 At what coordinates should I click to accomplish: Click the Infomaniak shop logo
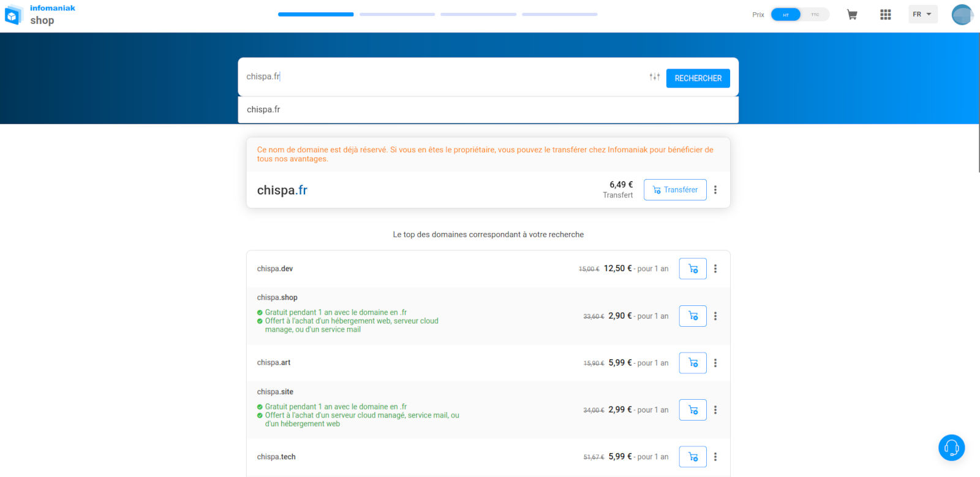40,15
